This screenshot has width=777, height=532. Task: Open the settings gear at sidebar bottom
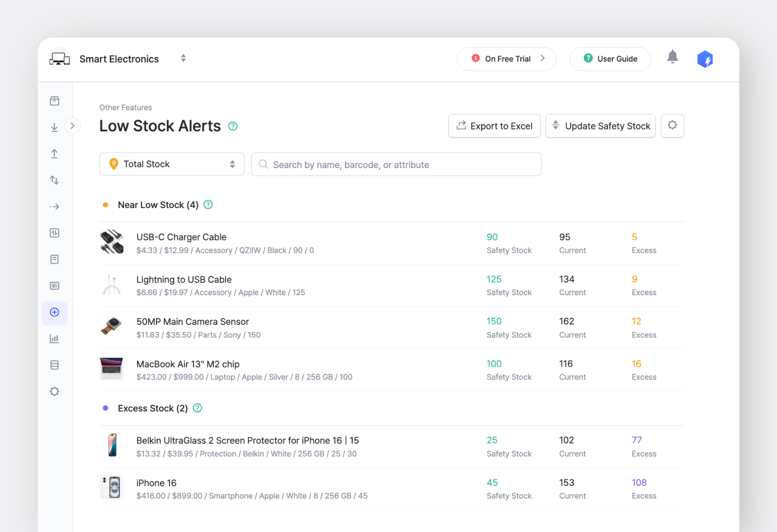coord(55,391)
